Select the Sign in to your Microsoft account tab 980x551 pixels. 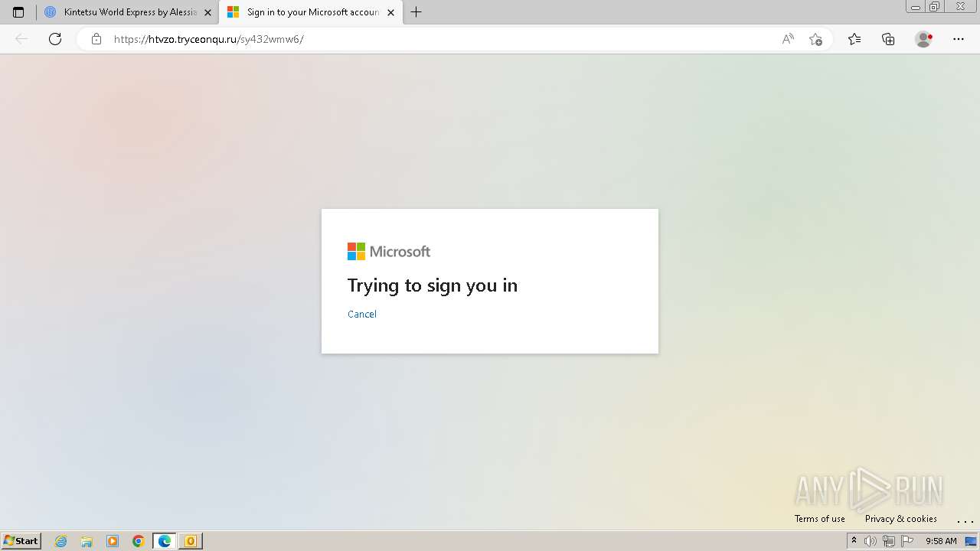tap(311, 12)
